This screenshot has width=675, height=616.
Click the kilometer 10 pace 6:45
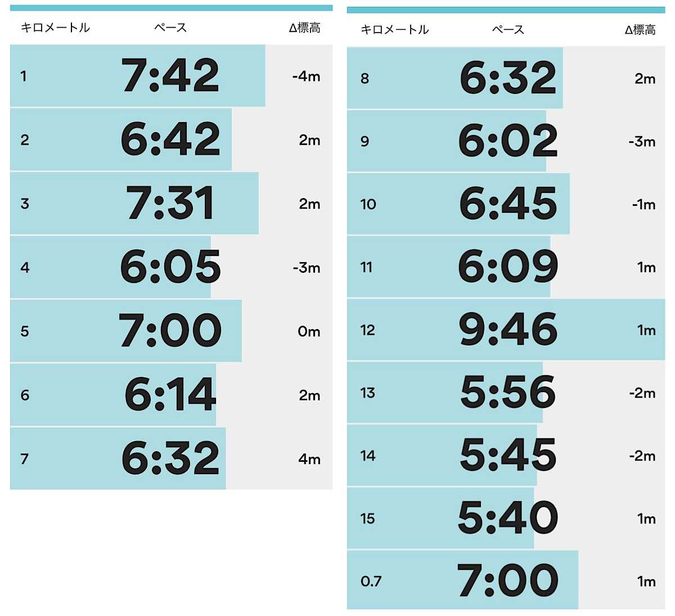point(507,204)
